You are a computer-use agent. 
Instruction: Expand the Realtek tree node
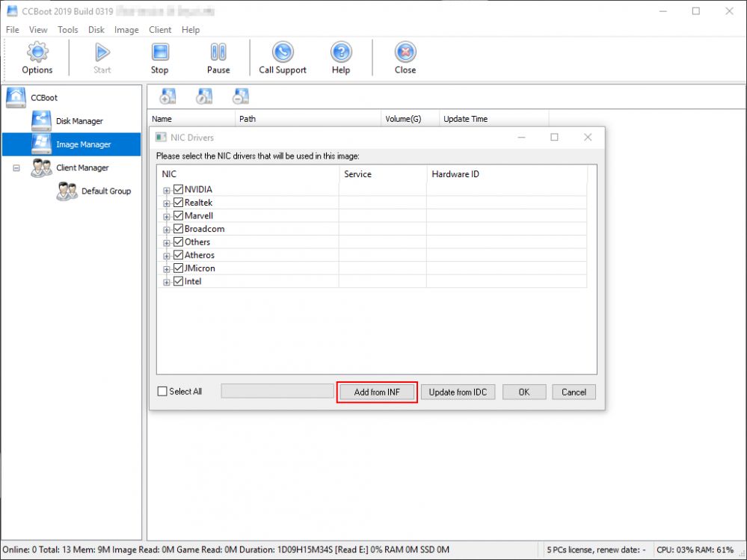coord(166,204)
